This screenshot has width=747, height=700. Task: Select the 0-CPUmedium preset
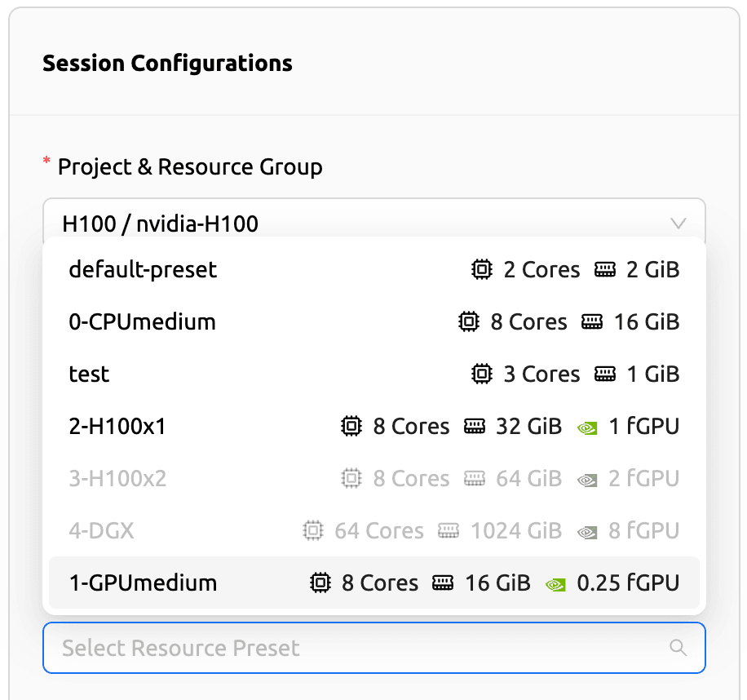[142, 321]
